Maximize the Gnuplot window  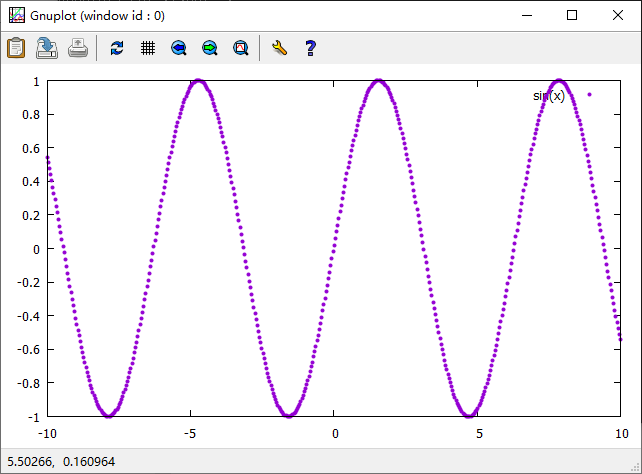coord(572,16)
